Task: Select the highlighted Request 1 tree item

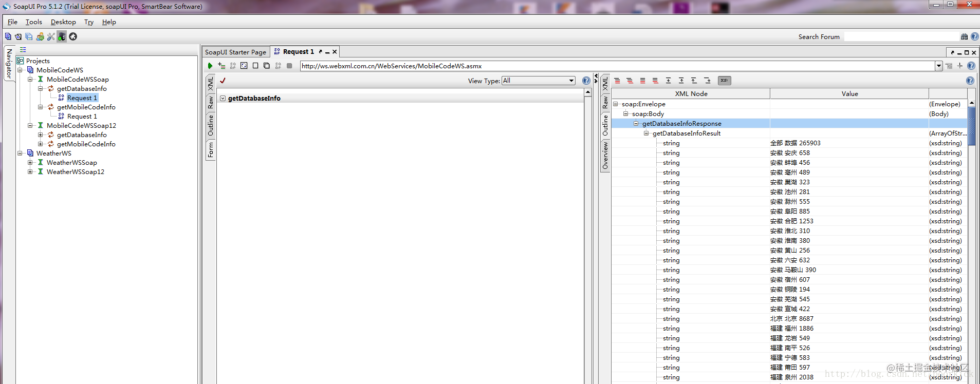Action: pyautogui.click(x=82, y=98)
